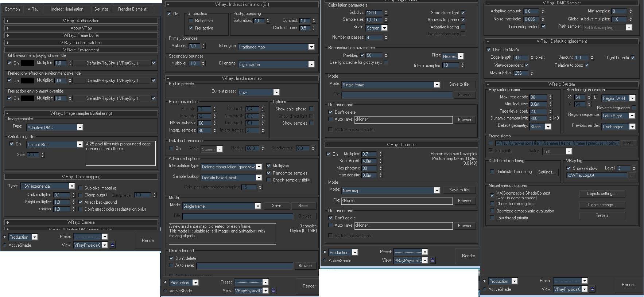This screenshot has width=644, height=297.
Task: Switch to the V-Ray tab
Action: coord(33,9)
